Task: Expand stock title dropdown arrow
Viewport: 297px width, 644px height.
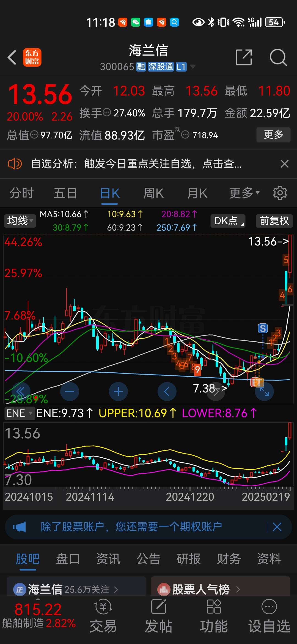Action: pos(193,67)
